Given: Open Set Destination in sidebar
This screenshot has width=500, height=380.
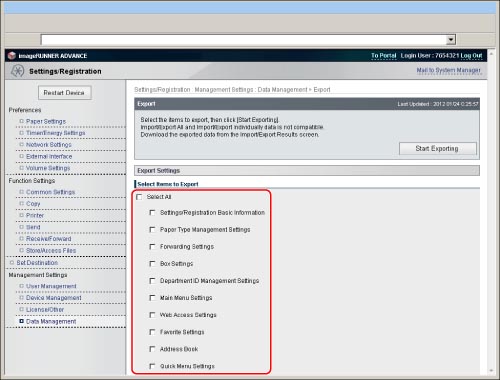Looking at the screenshot, I should pyautogui.click(x=37, y=263).
